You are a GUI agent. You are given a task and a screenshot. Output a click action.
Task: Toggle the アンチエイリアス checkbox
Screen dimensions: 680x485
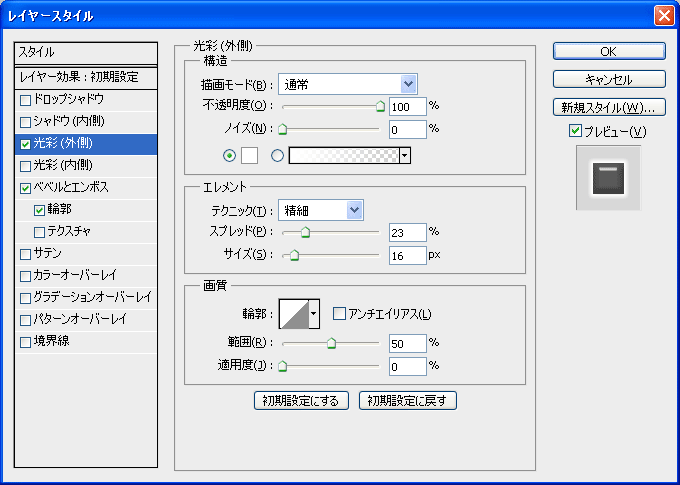[x=339, y=314]
